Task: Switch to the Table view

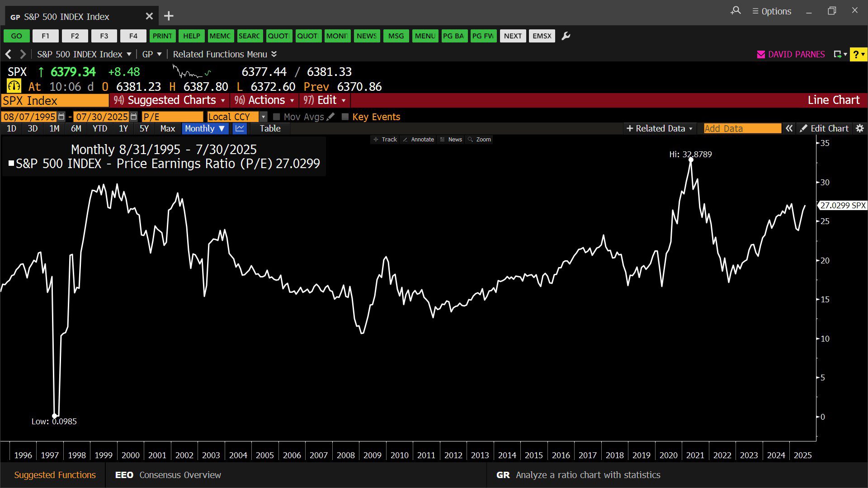Action: click(270, 128)
